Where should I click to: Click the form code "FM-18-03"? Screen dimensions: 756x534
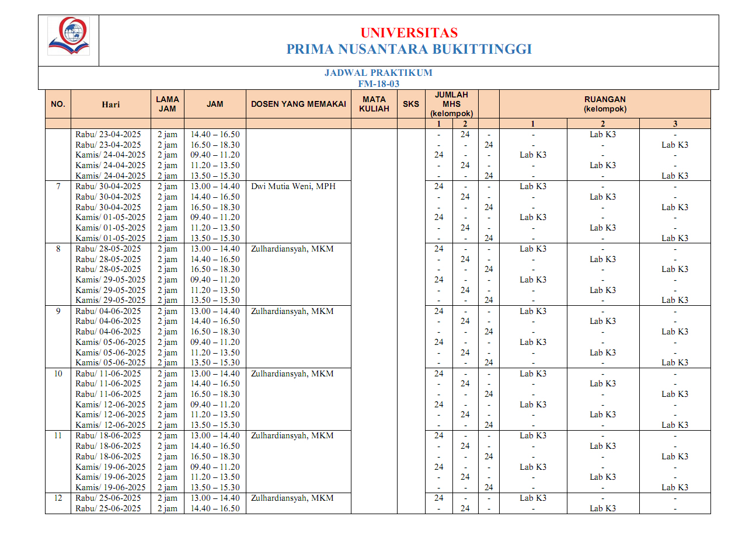click(378, 83)
